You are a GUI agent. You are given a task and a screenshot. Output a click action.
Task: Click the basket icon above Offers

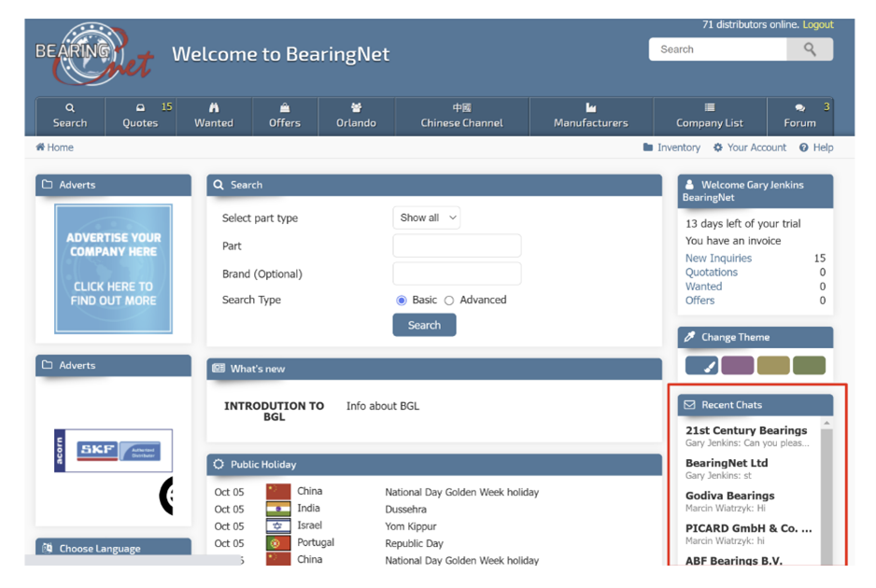click(284, 107)
